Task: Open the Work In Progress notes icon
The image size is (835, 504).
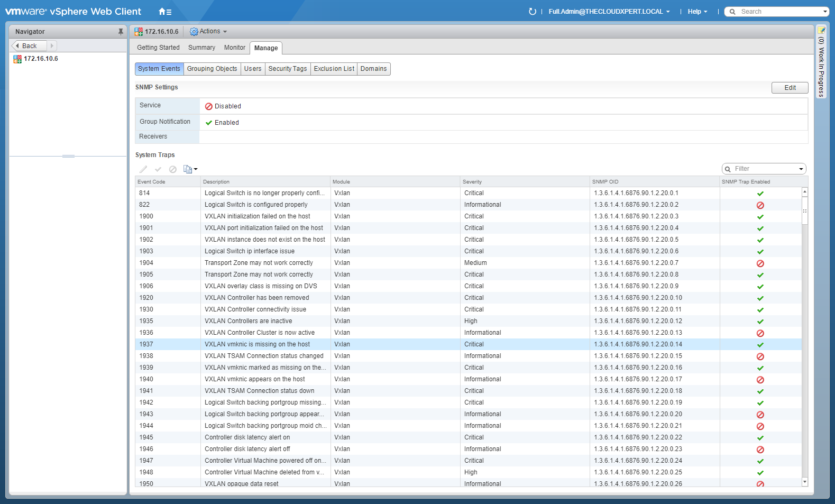Action: [821, 31]
